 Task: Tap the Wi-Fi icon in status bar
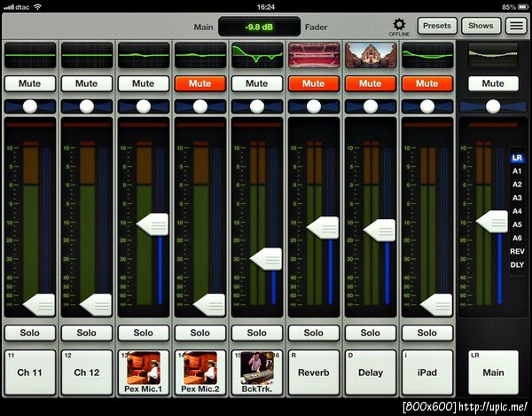coord(37,6)
